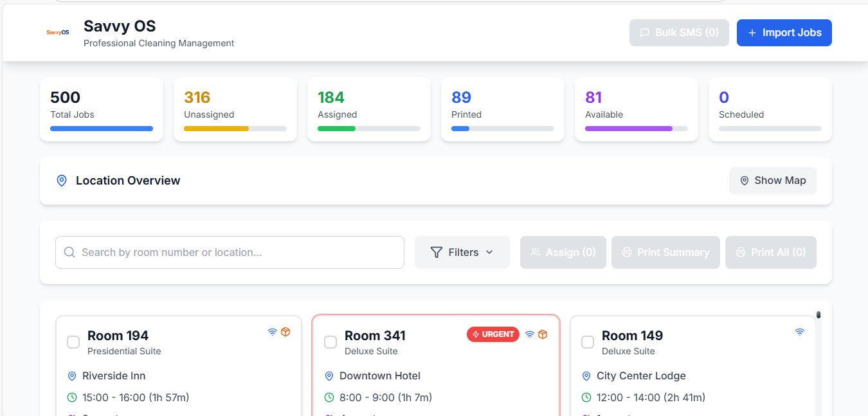868x416 pixels.
Task: Click the package icon on Room 341
Action: tap(543, 334)
